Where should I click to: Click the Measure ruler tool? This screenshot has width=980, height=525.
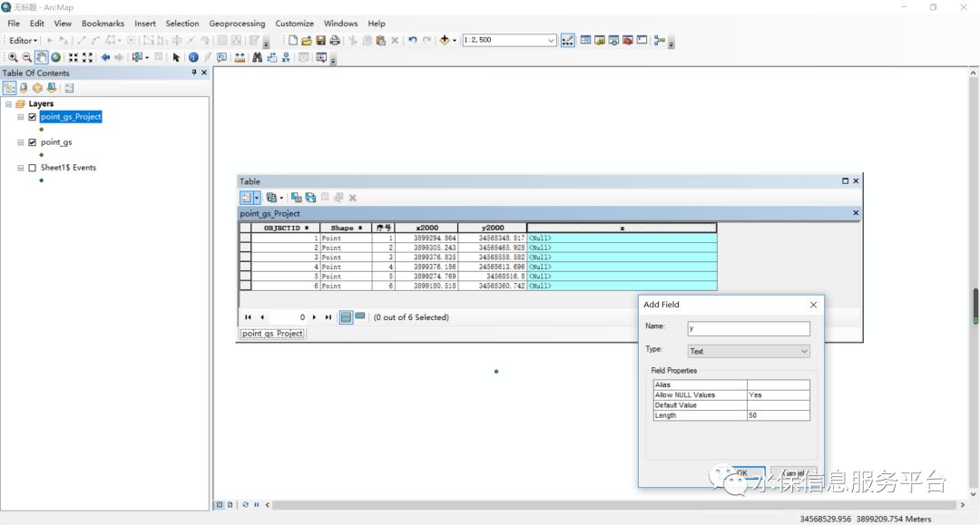[x=240, y=57]
